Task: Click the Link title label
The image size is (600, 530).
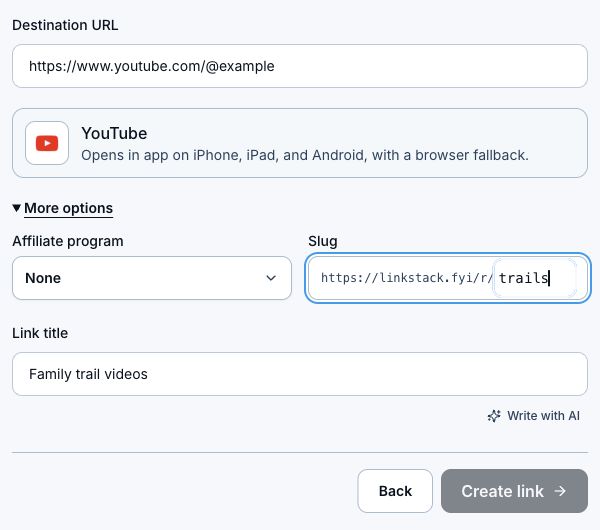Action: click(x=40, y=333)
